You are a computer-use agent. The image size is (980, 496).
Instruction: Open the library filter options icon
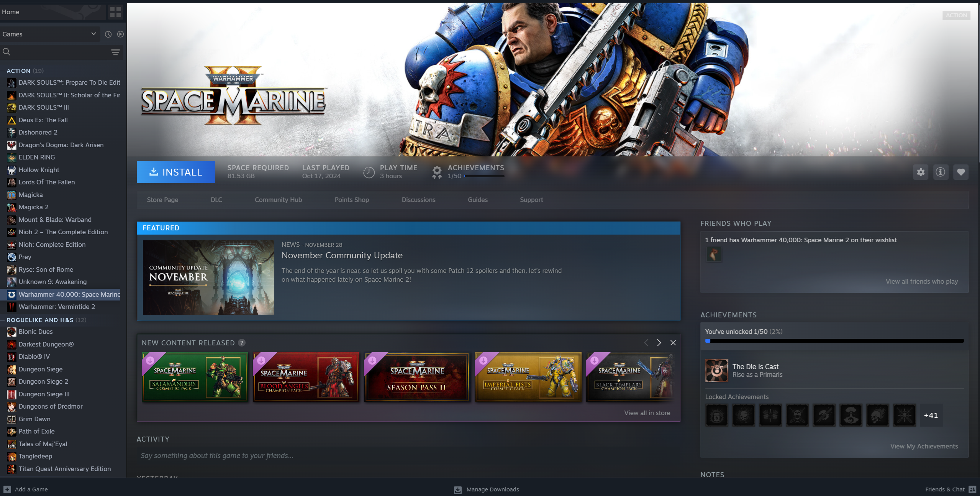(115, 52)
